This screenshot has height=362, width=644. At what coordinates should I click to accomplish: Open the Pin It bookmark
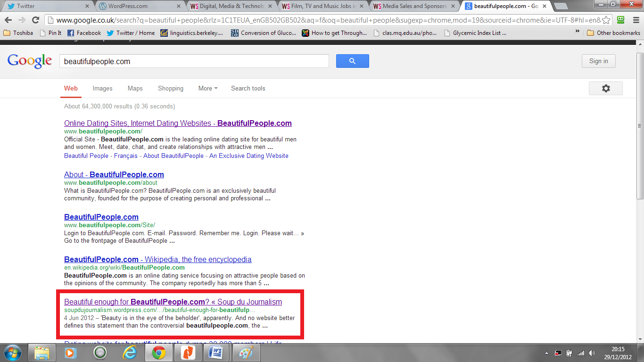pyautogui.click(x=50, y=33)
